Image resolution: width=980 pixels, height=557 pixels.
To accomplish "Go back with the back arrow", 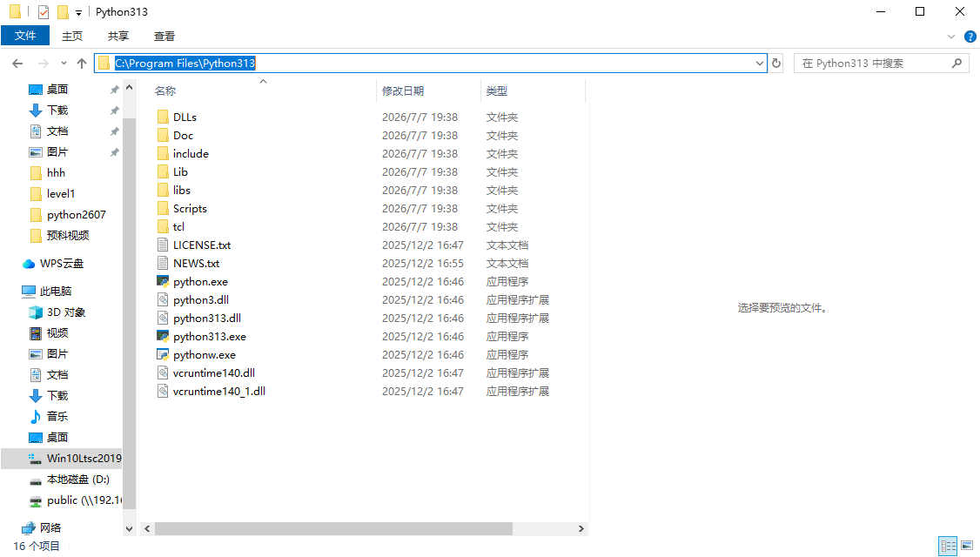I will pos(17,64).
